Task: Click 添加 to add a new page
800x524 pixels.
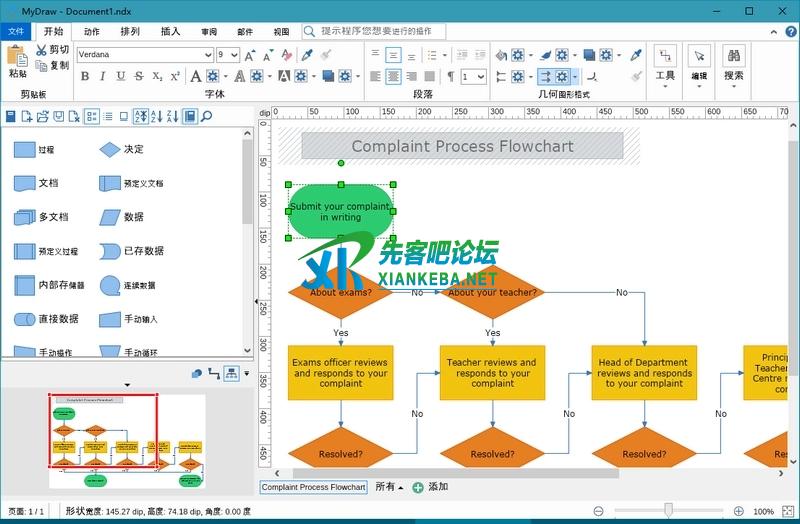Action: point(430,487)
